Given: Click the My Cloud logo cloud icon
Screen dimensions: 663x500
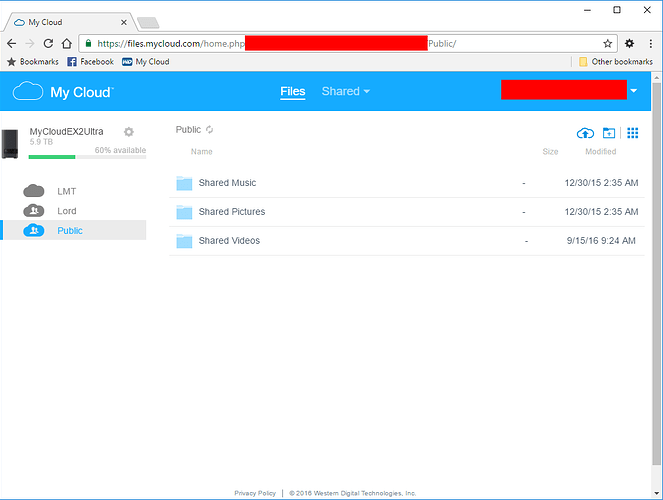Looking at the screenshot, I should 28,91.
